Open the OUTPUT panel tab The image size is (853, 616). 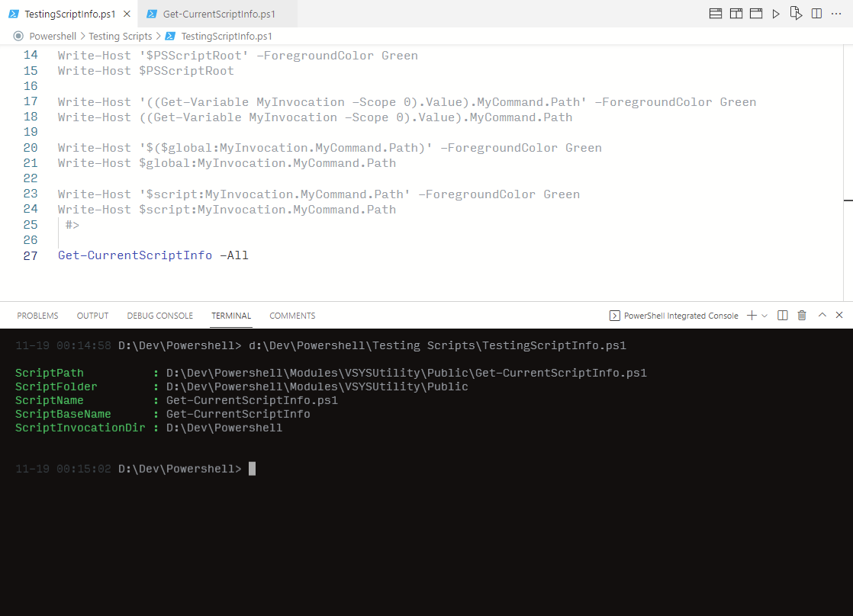point(92,316)
